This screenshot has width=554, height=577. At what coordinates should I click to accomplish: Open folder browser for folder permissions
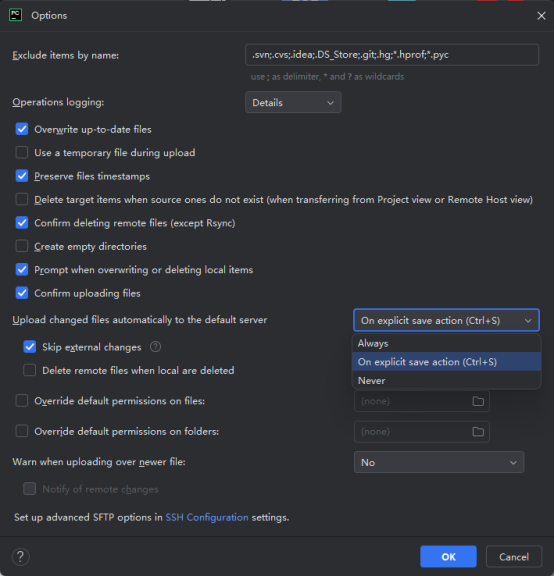pos(478,432)
